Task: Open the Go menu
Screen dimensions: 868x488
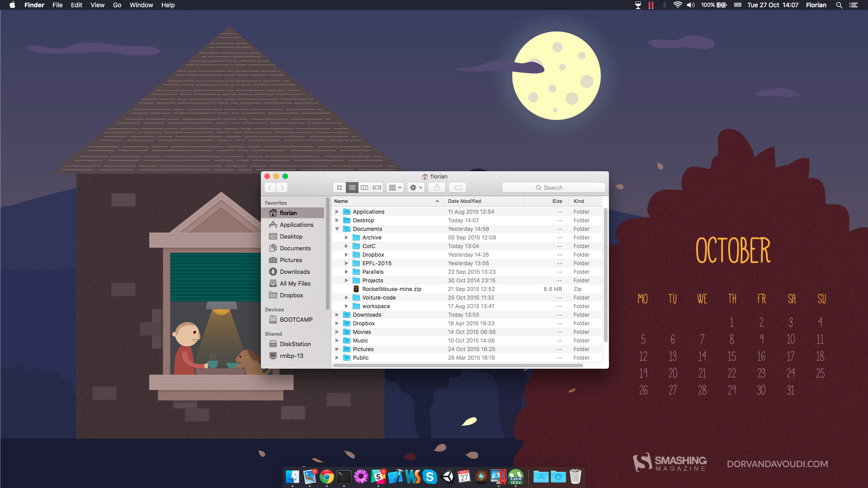Action: (117, 5)
